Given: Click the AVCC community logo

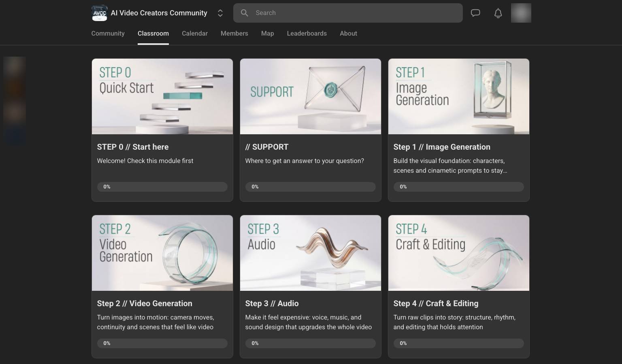Looking at the screenshot, I should pos(100,13).
